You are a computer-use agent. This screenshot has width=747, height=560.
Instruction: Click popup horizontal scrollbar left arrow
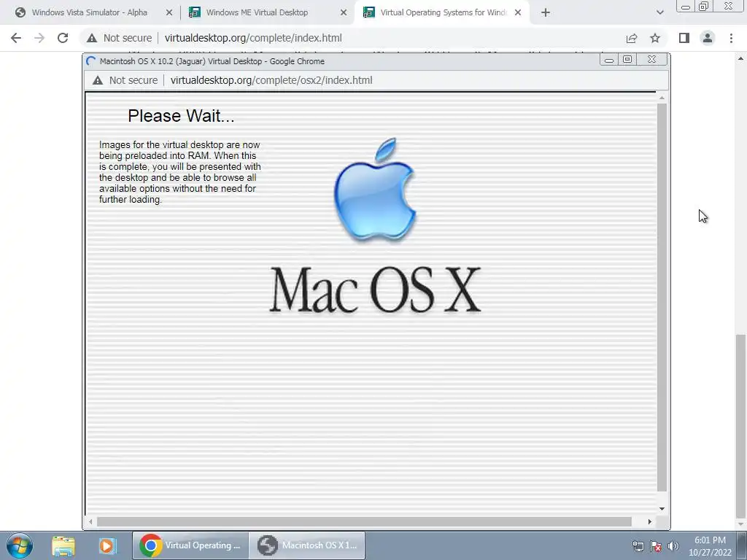point(90,522)
